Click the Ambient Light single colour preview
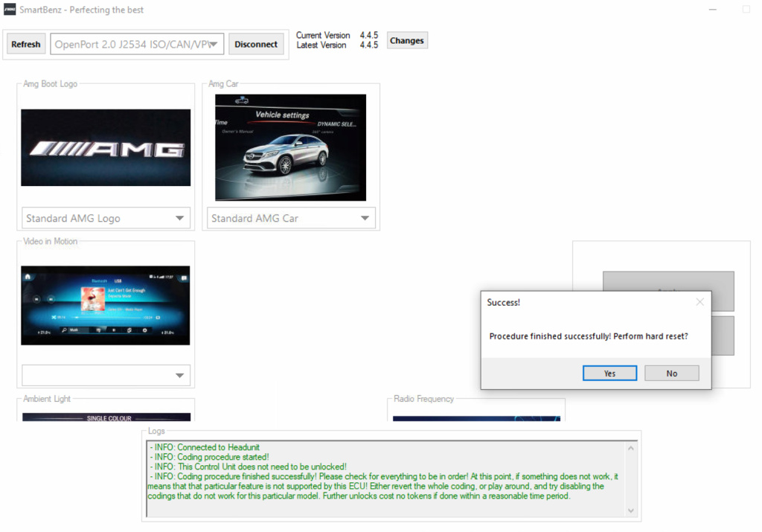762x532 pixels. click(x=106, y=417)
